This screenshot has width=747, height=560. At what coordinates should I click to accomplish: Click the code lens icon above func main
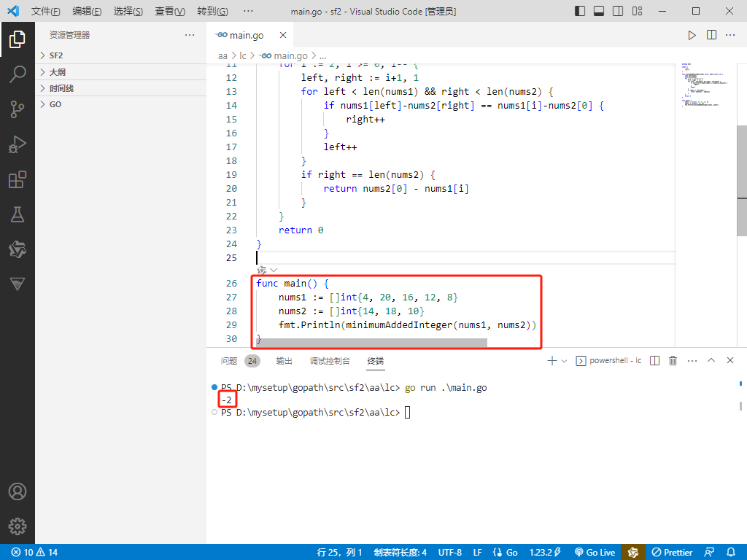pos(262,271)
